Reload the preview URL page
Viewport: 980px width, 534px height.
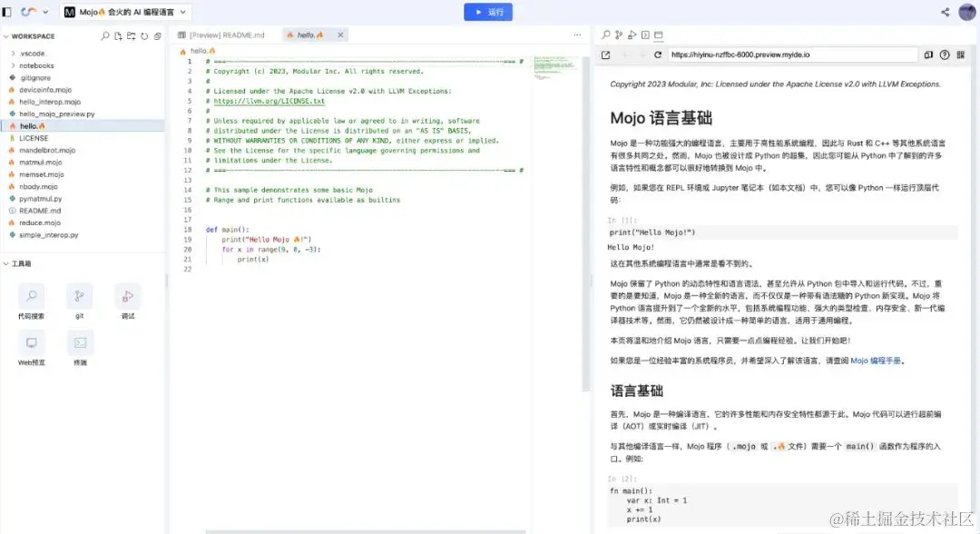[658, 54]
